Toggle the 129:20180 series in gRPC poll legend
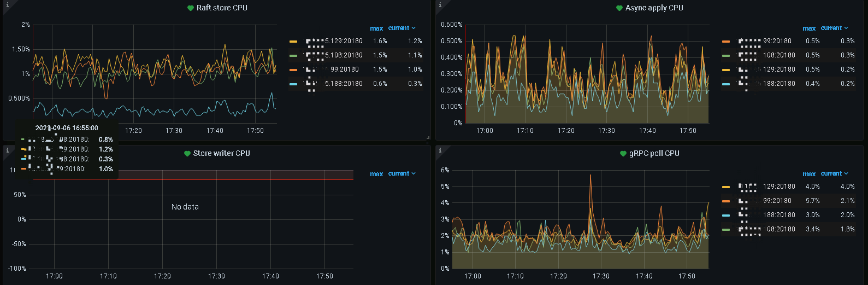Viewport: 868px width, 285px height. pyautogui.click(x=779, y=187)
